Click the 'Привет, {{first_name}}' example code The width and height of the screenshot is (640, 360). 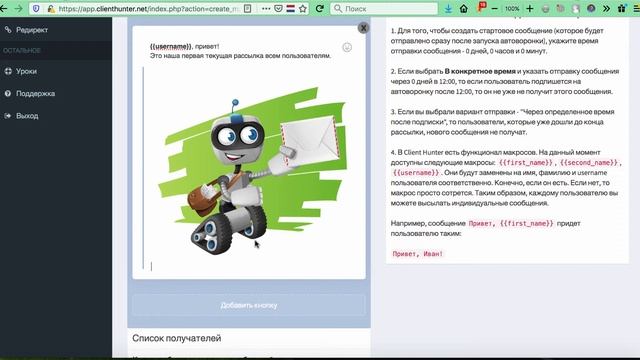coord(511,223)
